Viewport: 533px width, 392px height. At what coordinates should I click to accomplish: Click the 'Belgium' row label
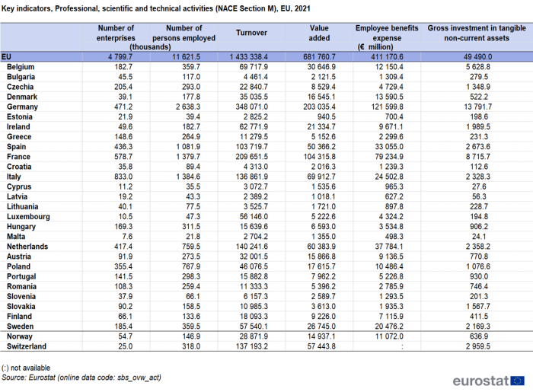[x=21, y=67]
